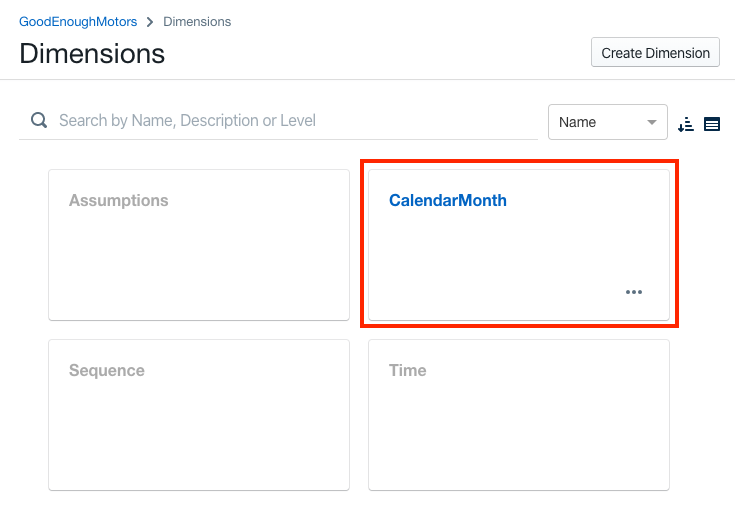Click the Create Dimension button
Screen dimensions: 735x520
coord(655,53)
